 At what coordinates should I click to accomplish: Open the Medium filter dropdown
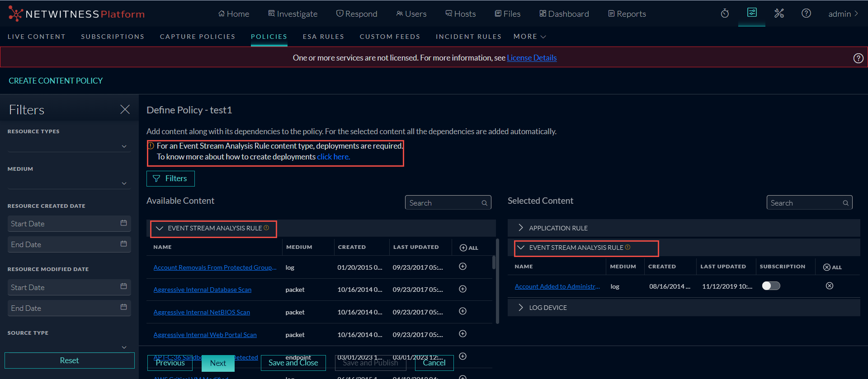69,183
